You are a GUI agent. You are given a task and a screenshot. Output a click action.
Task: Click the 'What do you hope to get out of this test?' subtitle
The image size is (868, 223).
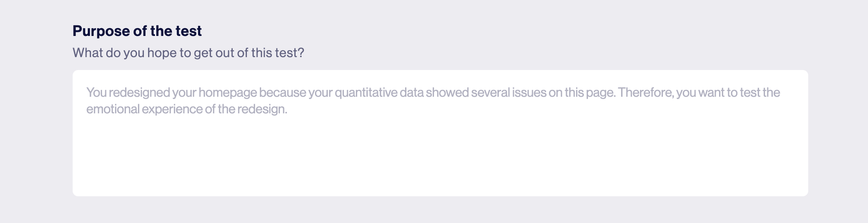pyautogui.click(x=188, y=53)
